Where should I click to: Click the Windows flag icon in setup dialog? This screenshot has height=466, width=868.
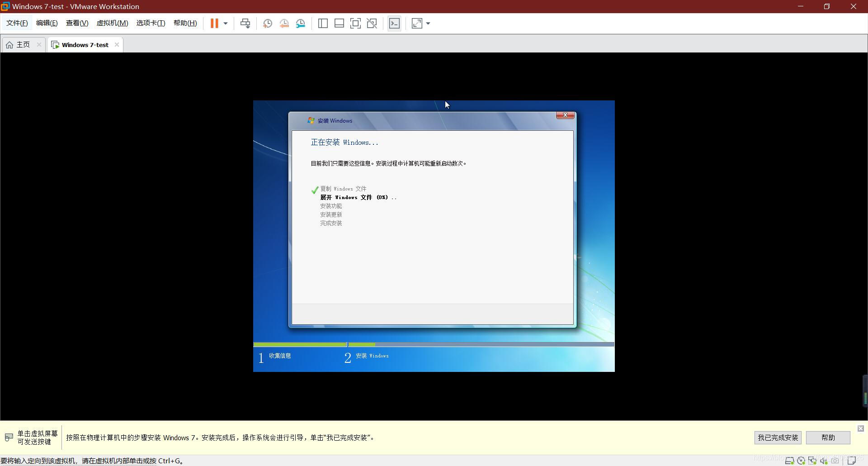[311, 120]
